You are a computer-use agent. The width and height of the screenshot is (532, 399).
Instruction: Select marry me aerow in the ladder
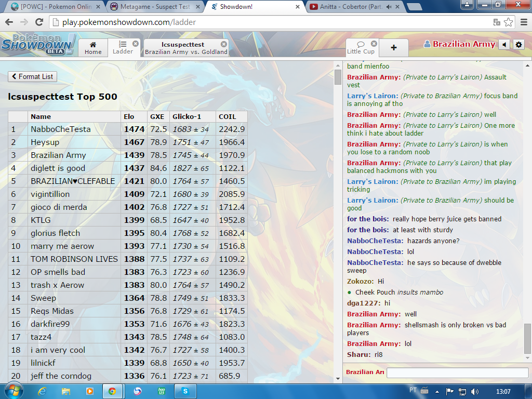pos(62,246)
